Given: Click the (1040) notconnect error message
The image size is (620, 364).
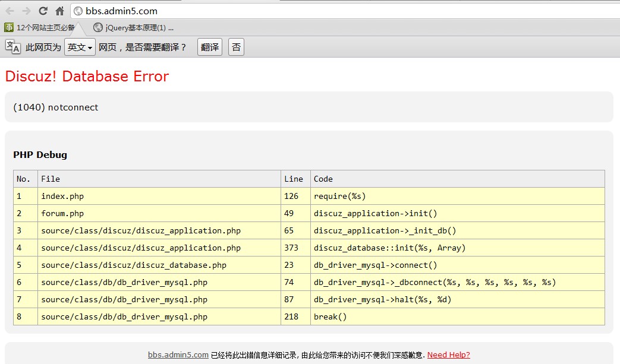Looking at the screenshot, I should tap(56, 107).
